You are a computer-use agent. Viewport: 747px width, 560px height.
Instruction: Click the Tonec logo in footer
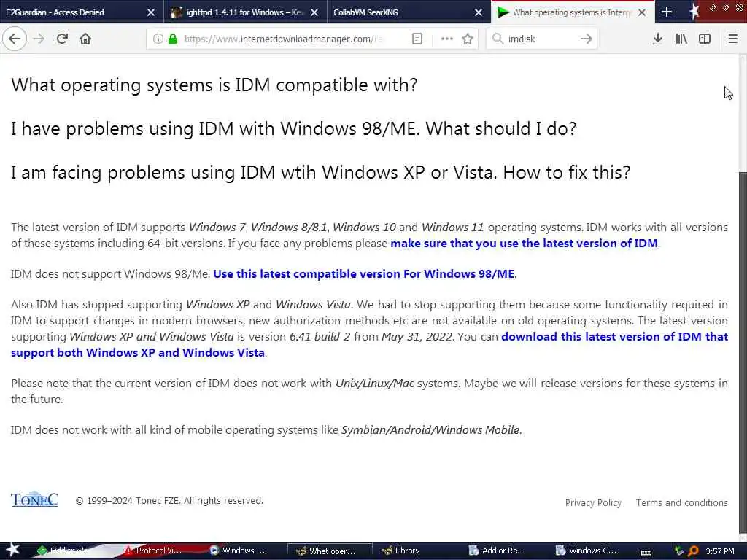[x=34, y=499]
